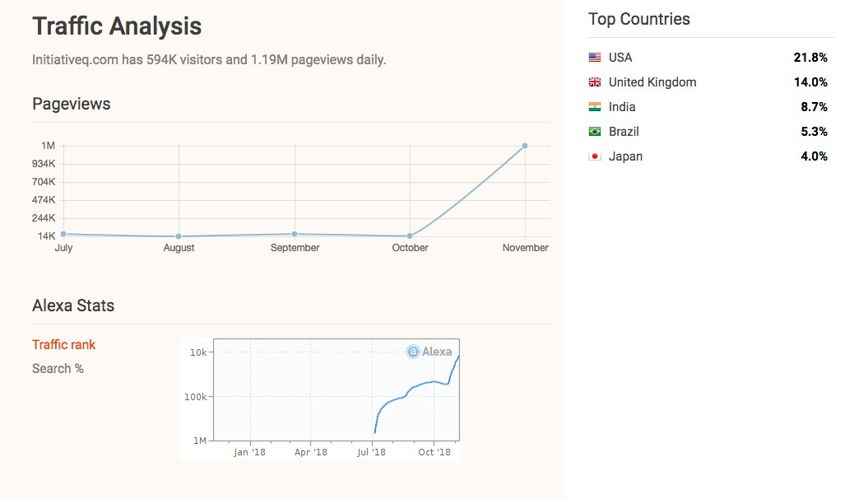Click the Oct '18 label
The width and height of the screenshot is (868, 499).
(x=434, y=452)
